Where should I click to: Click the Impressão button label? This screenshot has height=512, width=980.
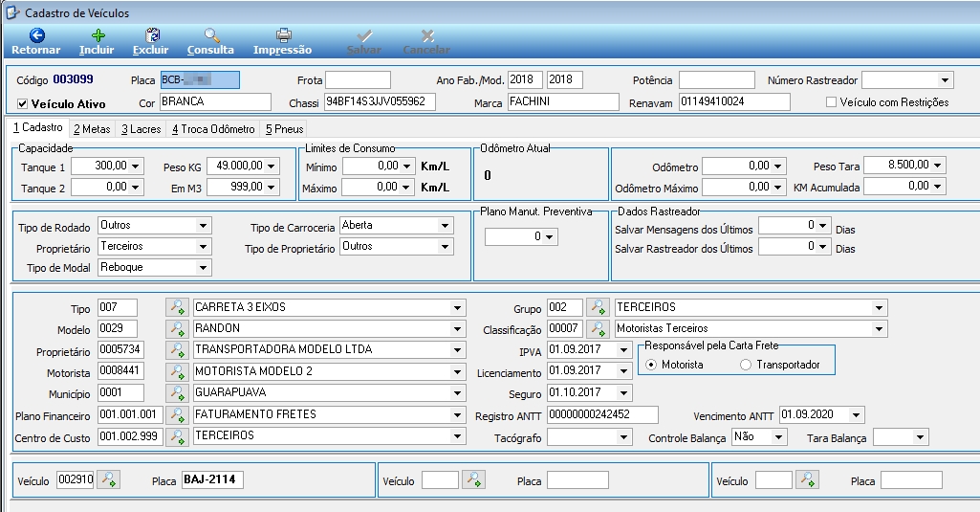tap(282, 50)
